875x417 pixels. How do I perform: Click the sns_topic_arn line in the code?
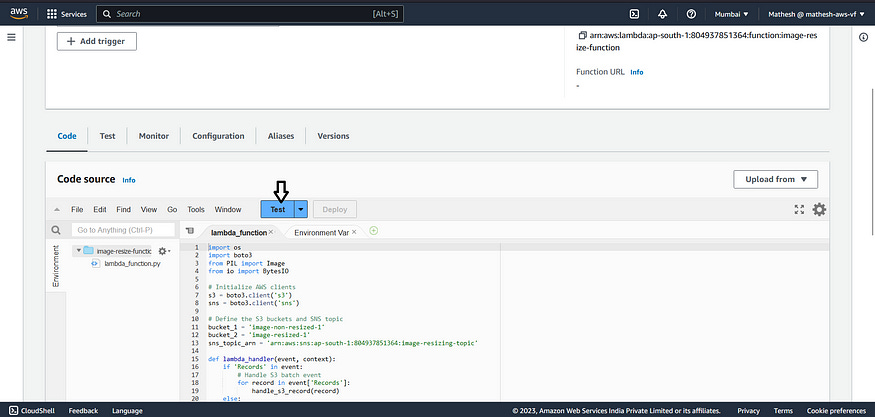(x=343, y=343)
